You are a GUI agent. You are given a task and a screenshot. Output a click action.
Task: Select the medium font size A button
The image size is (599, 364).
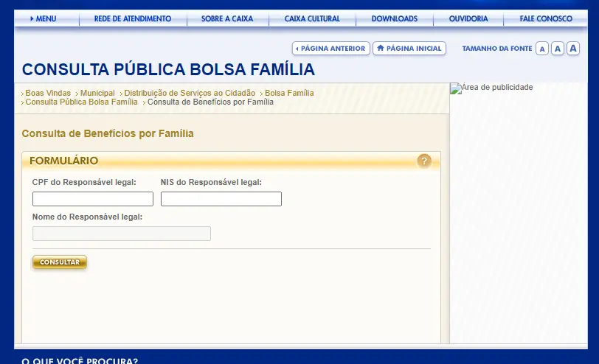pyautogui.click(x=558, y=49)
